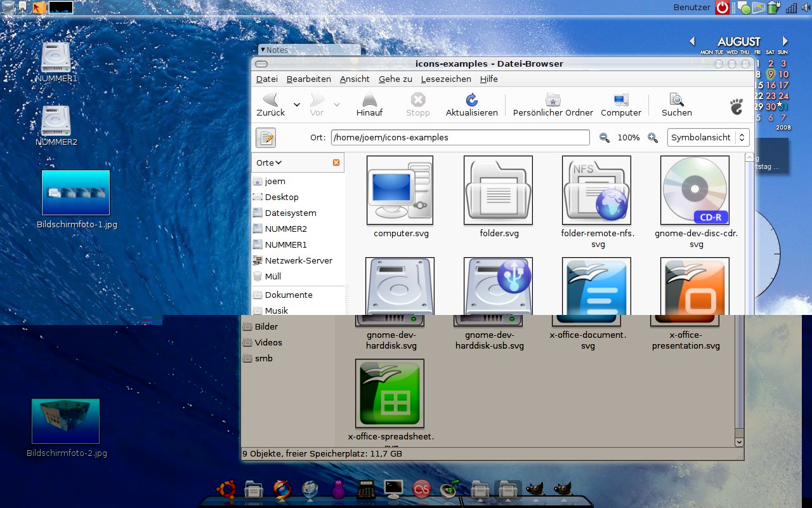
Task: Open the terminal from the dock
Action: [394, 488]
